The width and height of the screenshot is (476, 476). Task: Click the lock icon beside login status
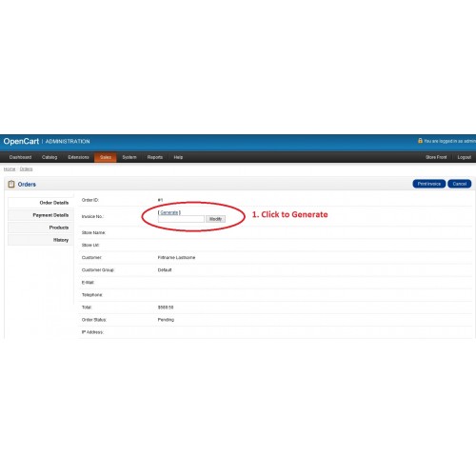[420, 141]
